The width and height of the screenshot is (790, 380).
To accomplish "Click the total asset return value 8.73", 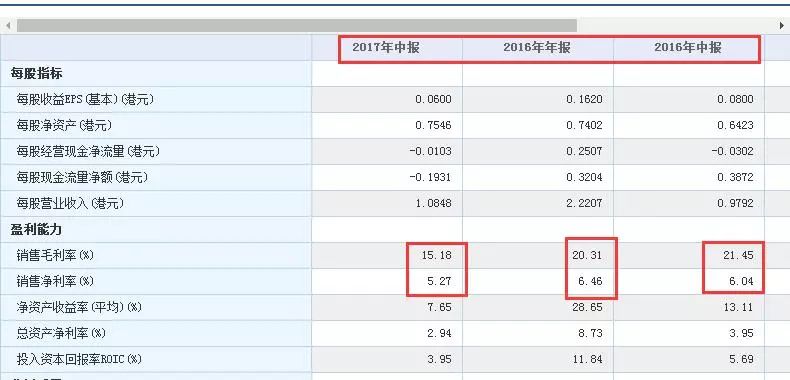I will [x=590, y=333].
